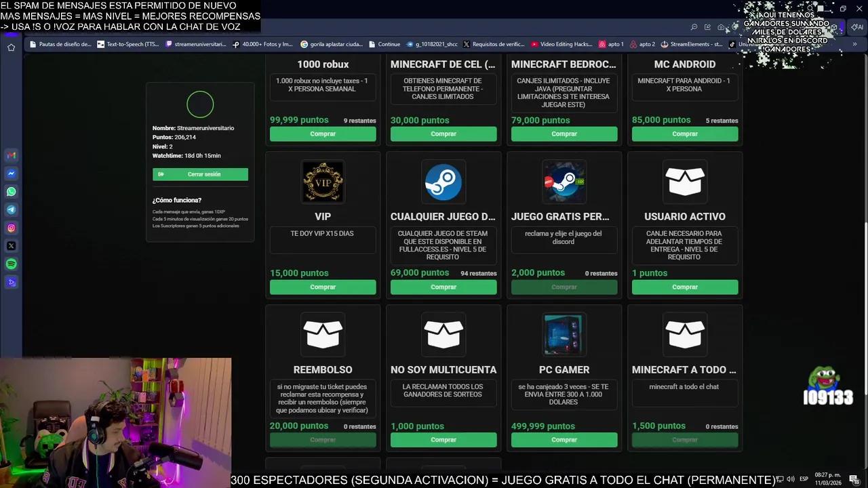This screenshot has height=488, width=868.
Task: Open the 'Pautas de diseño de...' bookmark
Action: 60,44
